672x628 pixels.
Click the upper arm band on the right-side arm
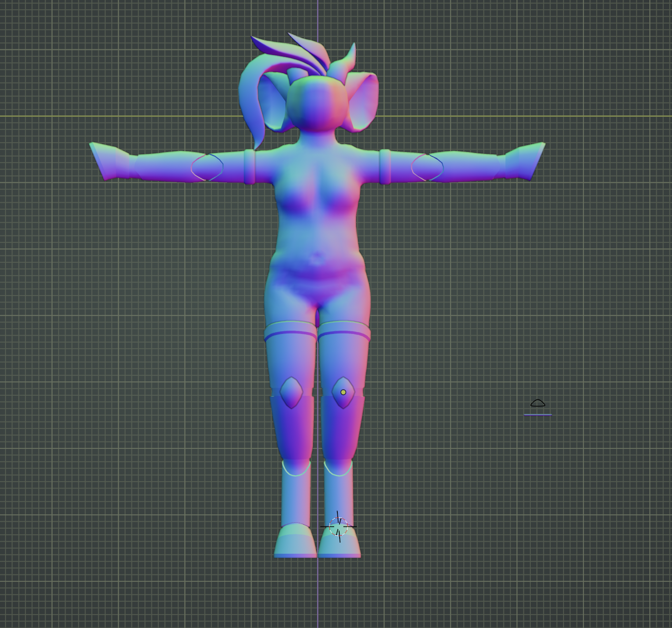coord(385,167)
